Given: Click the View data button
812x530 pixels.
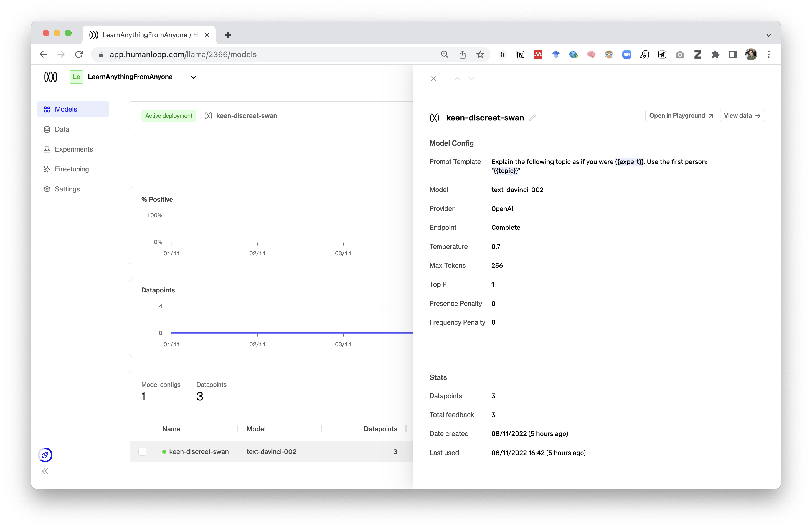Looking at the screenshot, I should pyautogui.click(x=742, y=116).
